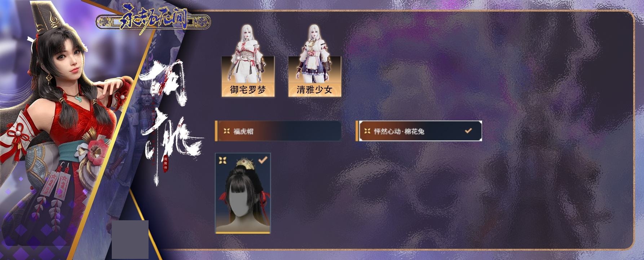This screenshot has width=644, height=260.
Task: Click the star badge on the hairstyle card
Action: tap(223, 160)
